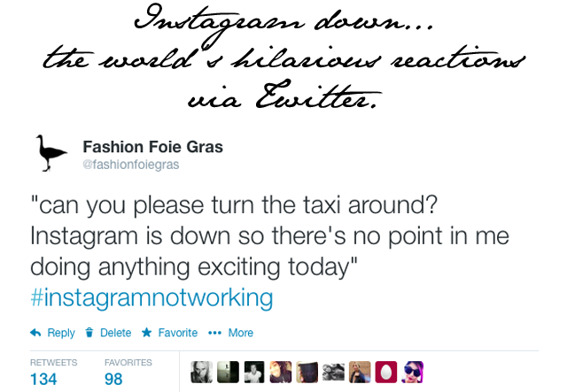Open the sunglasses avatar at row end
The image size is (567, 392).
click(x=413, y=373)
